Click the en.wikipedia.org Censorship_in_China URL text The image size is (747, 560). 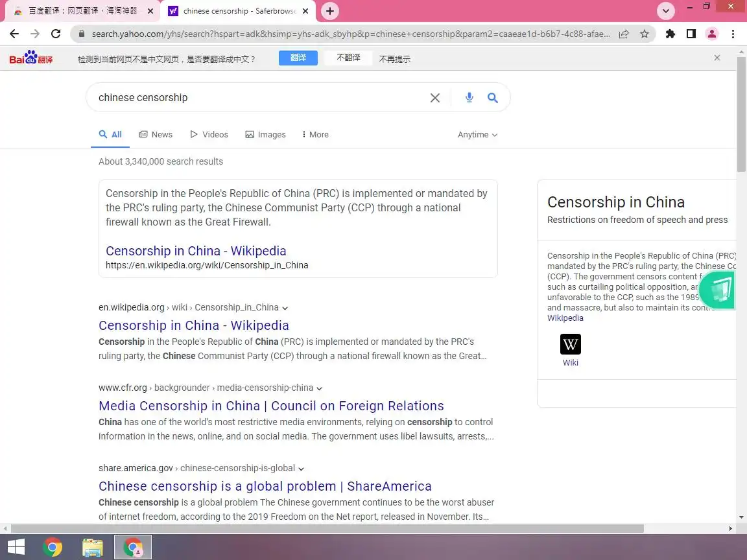(x=189, y=308)
